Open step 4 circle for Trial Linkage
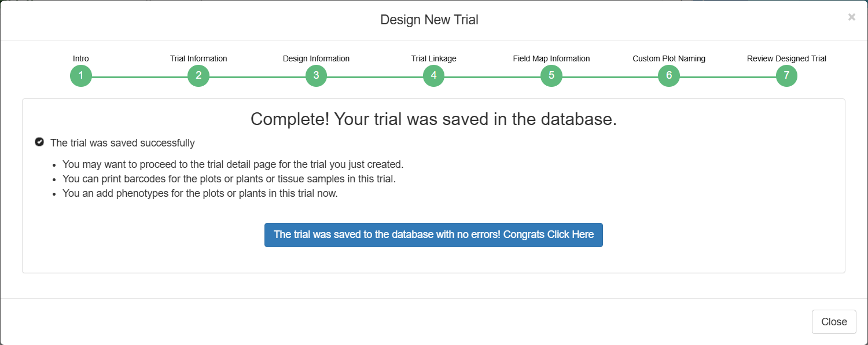The height and width of the screenshot is (345, 868). click(433, 76)
